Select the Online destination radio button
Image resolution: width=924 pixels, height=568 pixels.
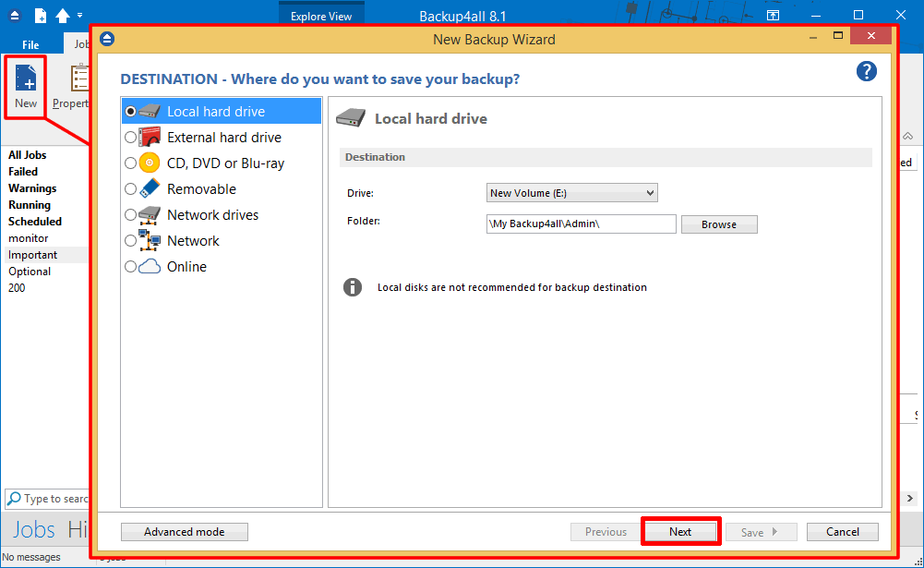[x=130, y=266]
